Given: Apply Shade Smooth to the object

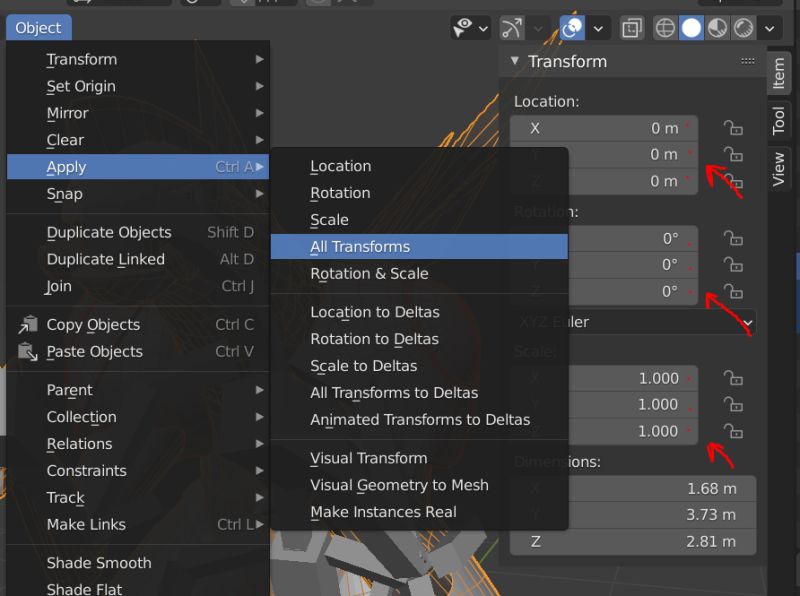Looking at the screenshot, I should (100, 563).
